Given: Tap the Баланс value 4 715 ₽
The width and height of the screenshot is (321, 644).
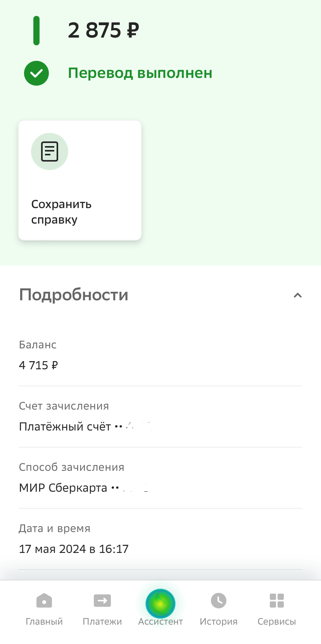Looking at the screenshot, I should pyautogui.click(x=38, y=365).
